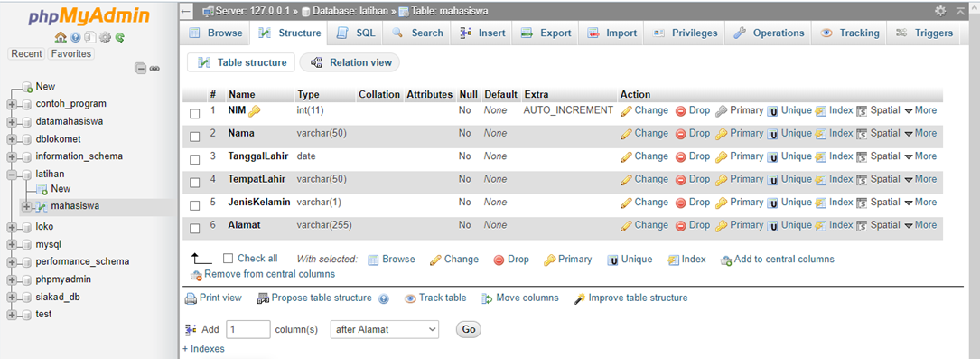The image size is (980, 359).
Task: Open the Privileges tab
Action: click(686, 33)
